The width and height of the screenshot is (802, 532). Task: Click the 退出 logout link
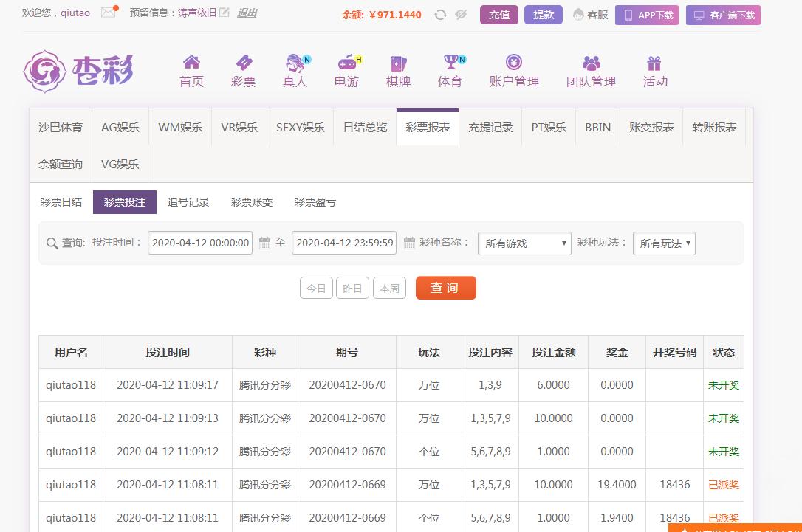247,13
